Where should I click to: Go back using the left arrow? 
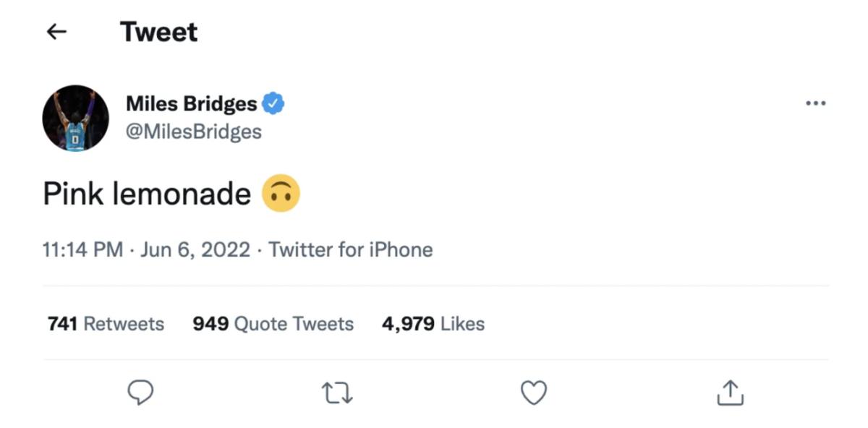pyautogui.click(x=56, y=32)
